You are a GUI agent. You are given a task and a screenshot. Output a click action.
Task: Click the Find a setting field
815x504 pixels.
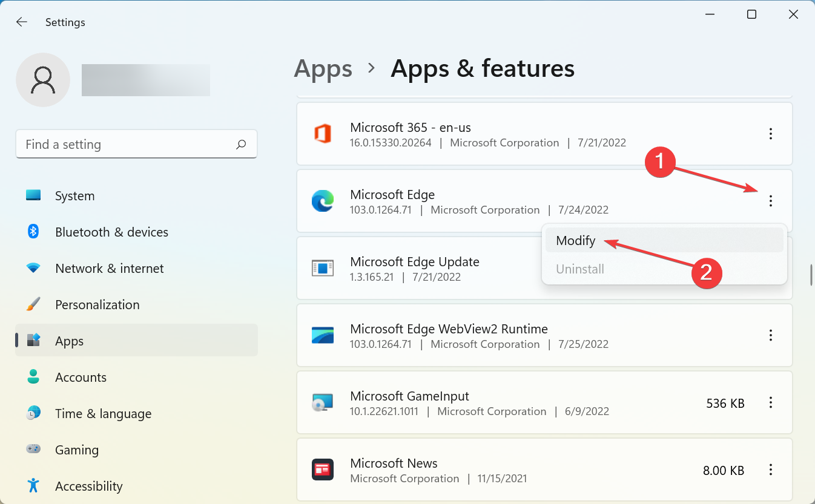click(x=136, y=145)
